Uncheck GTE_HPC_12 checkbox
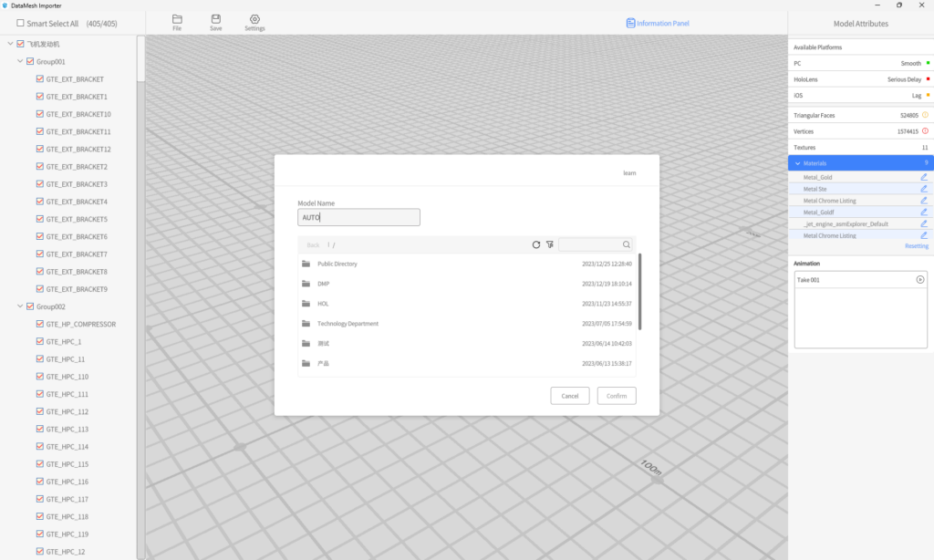This screenshot has height=560, width=934. click(x=40, y=552)
